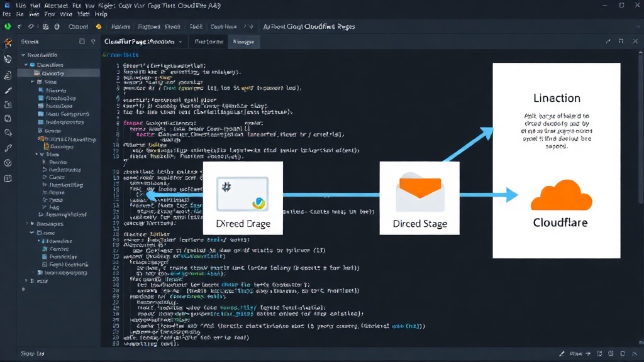Open the dropdown arrow beside CloudfurPage tab
Viewport: 644px width, 362px height.
tap(180, 42)
